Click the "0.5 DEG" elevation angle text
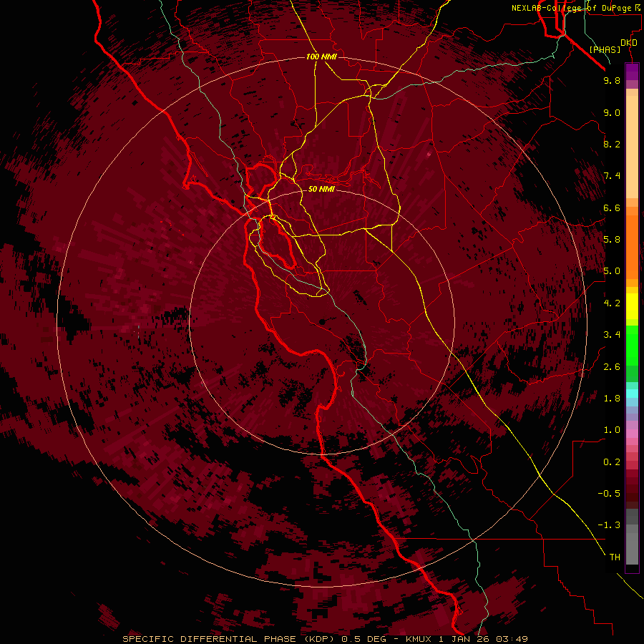 point(364,639)
